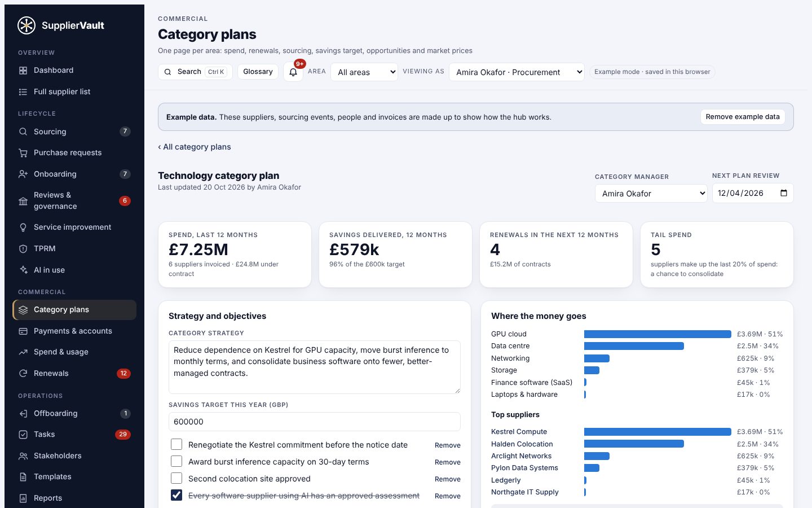
Task: Click the Tasks checkbox icon in sidebar
Action: (x=23, y=435)
